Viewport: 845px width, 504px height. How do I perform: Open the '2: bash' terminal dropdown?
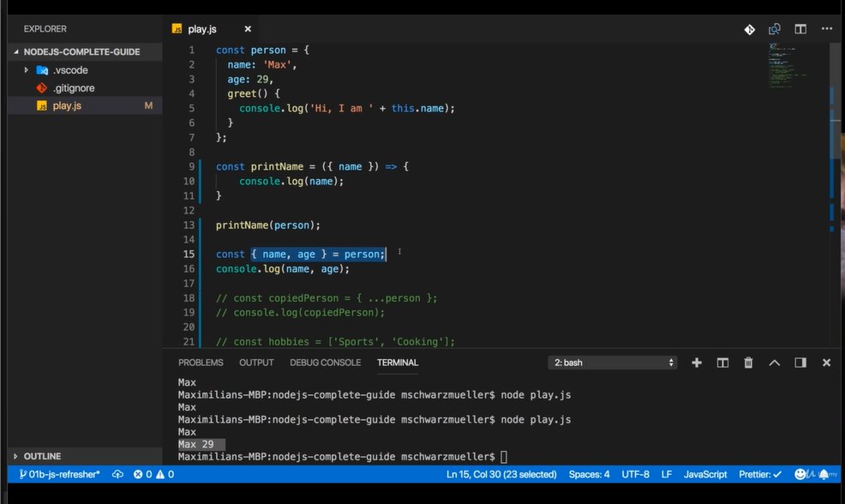click(x=613, y=363)
